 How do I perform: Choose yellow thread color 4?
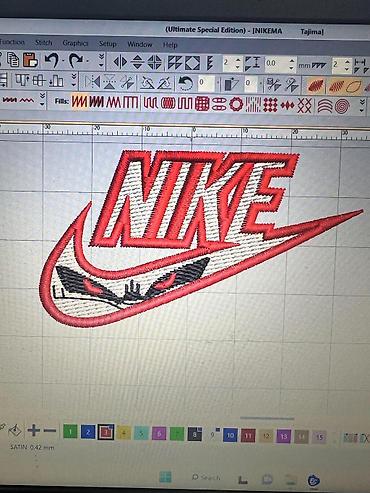124,433
